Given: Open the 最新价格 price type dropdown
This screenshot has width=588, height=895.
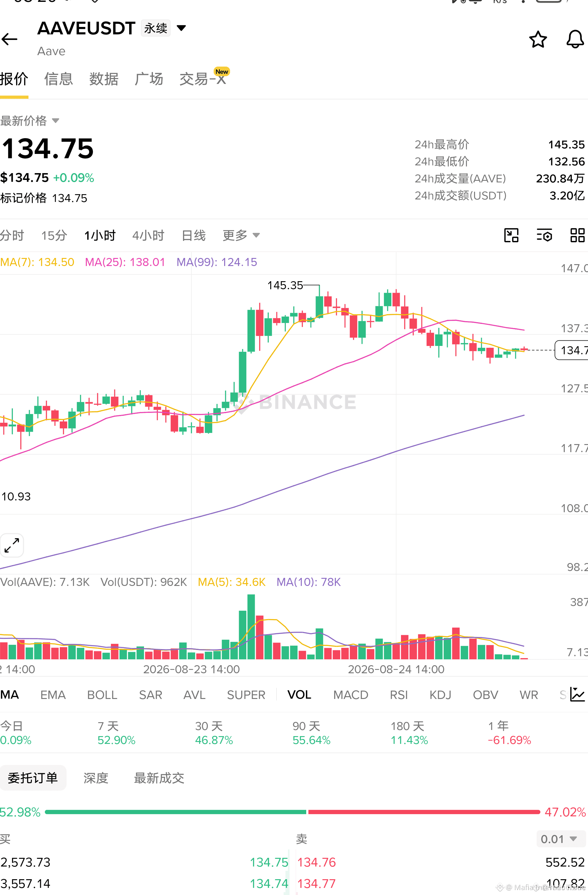Looking at the screenshot, I should pos(30,121).
